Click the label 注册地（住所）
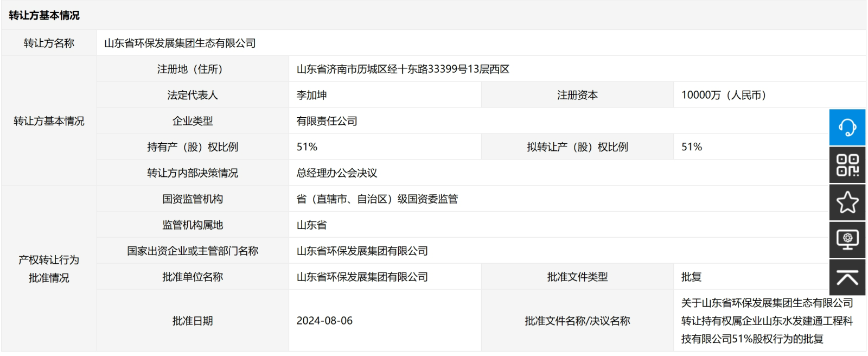868x356 pixels. tap(193, 69)
